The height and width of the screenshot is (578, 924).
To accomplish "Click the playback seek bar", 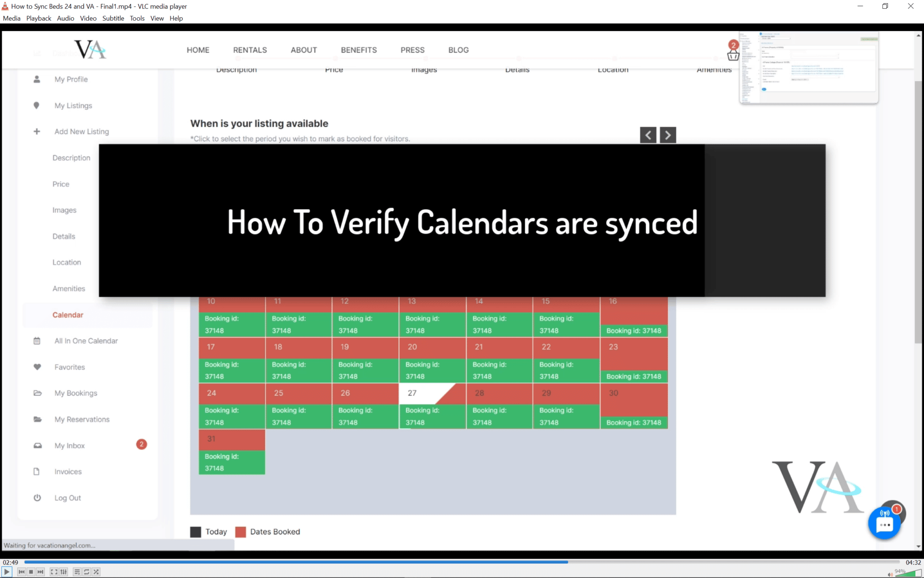I will point(451,562).
